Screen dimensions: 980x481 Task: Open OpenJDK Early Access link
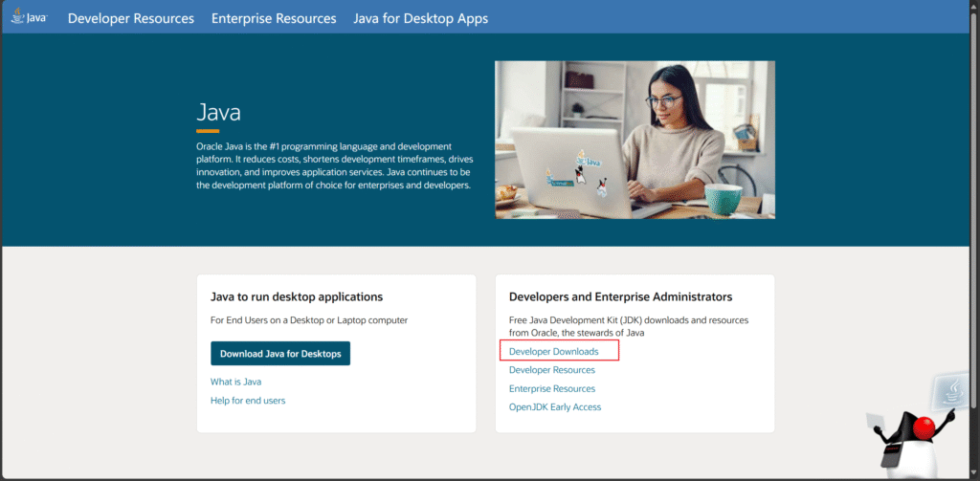(555, 406)
